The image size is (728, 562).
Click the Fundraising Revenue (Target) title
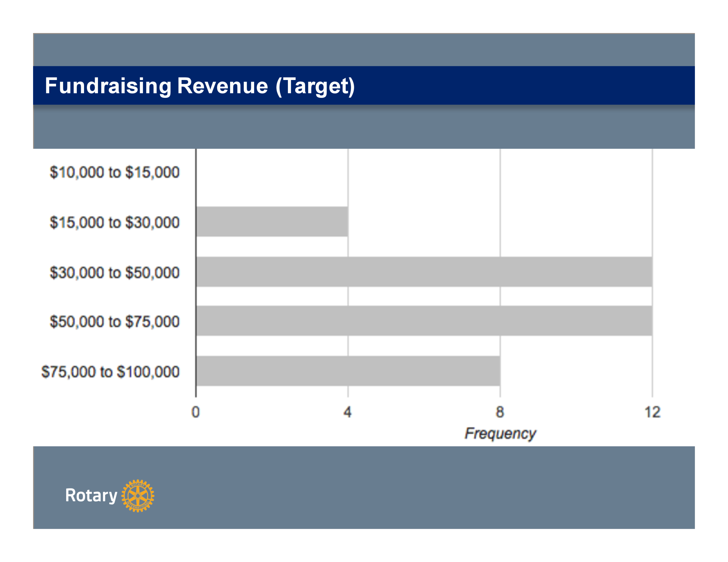pos(199,86)
